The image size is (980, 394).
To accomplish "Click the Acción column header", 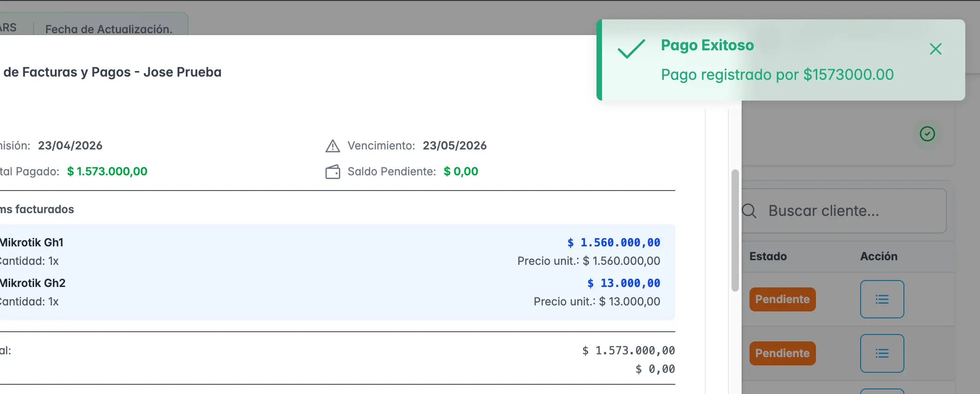I will pyautogui.click(x=879, y=257).
